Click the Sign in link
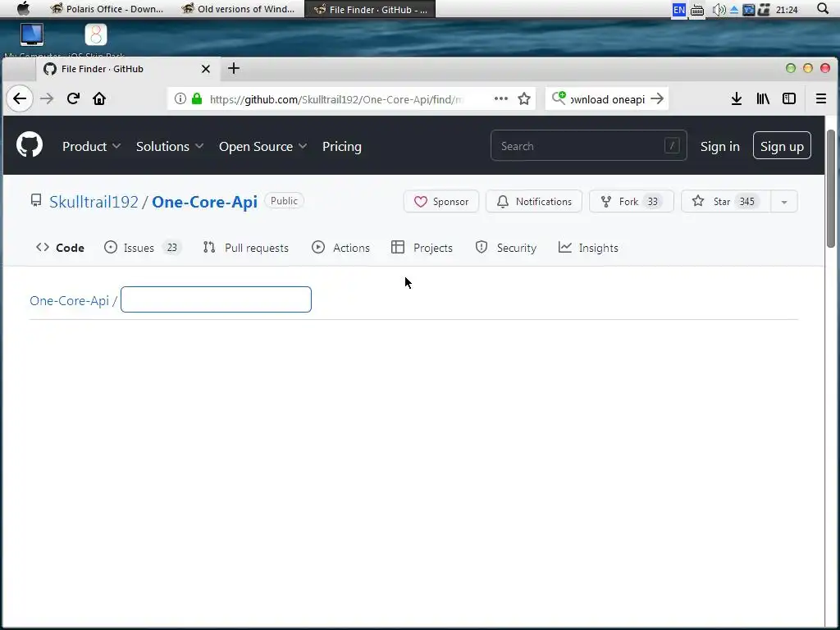The width and height of the screenshot is (840, 630). coord(720,146)
